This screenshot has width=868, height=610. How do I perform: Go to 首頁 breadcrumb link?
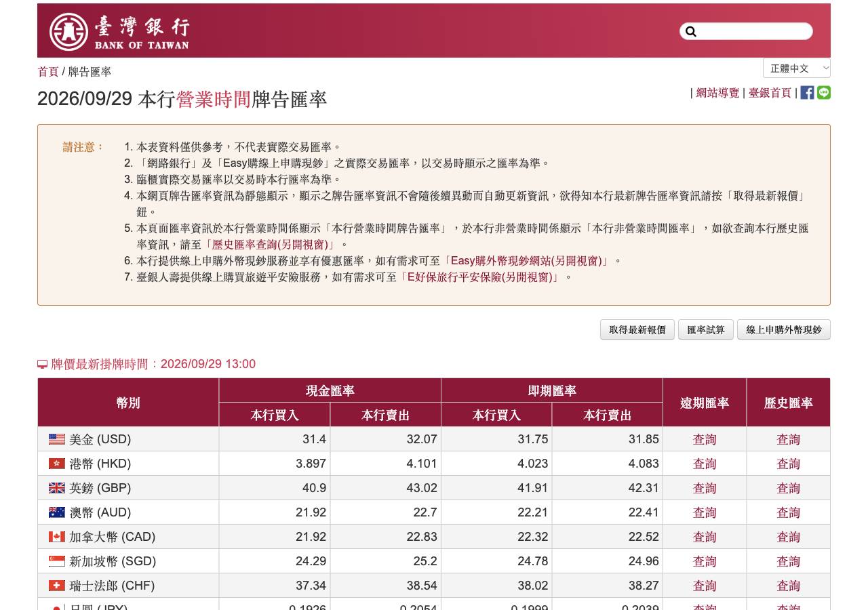pos(48,72)
